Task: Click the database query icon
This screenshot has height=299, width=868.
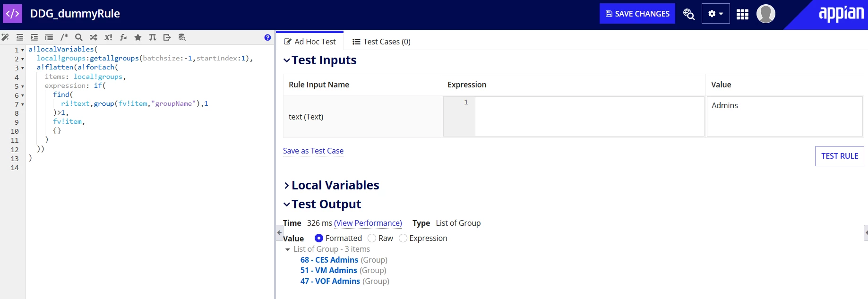Action: tap(182, 37)
